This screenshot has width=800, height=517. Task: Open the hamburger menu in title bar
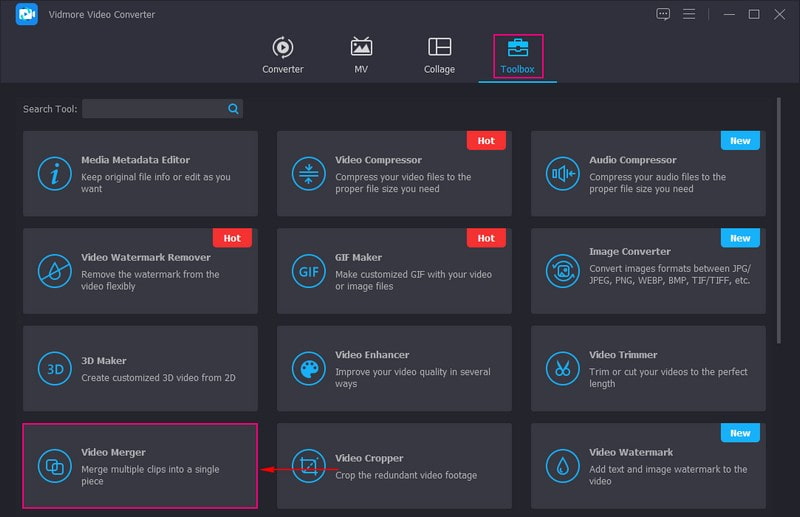coord(689,14)
